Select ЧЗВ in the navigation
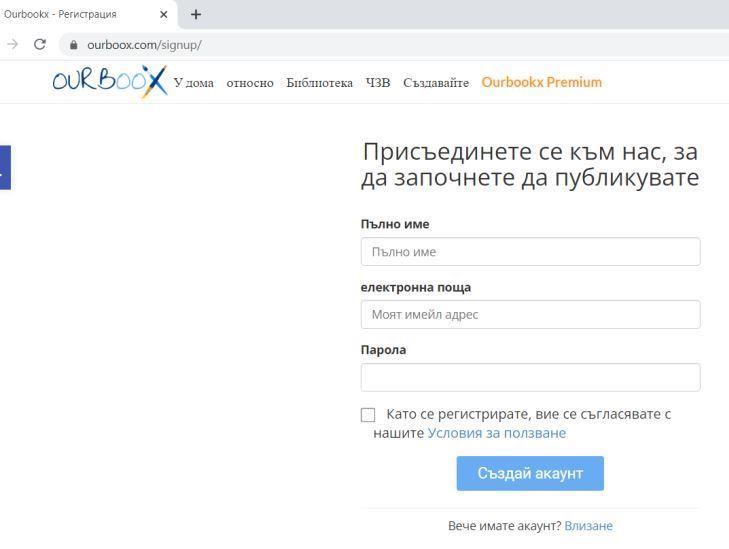 click(378, 83)
